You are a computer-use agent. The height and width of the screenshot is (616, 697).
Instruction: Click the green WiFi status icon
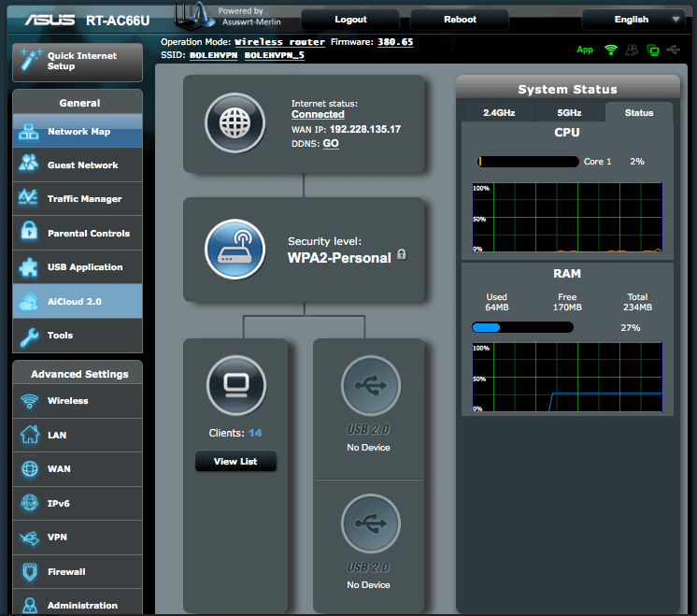click(611, 50)
